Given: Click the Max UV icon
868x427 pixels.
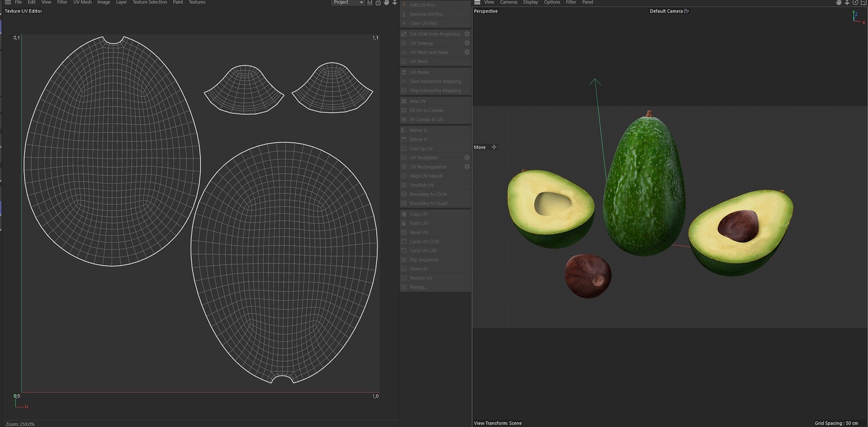Looking at the screenshot, I should (404, 101).
